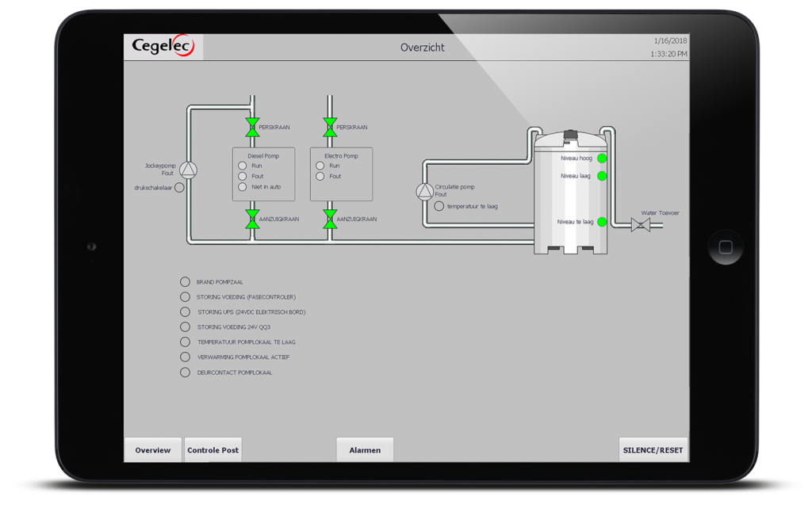Select the Diesel Pomp AANZUIGKRAAN valve
The height and width of the screenshot is (512, 812).
coord(252,219)
